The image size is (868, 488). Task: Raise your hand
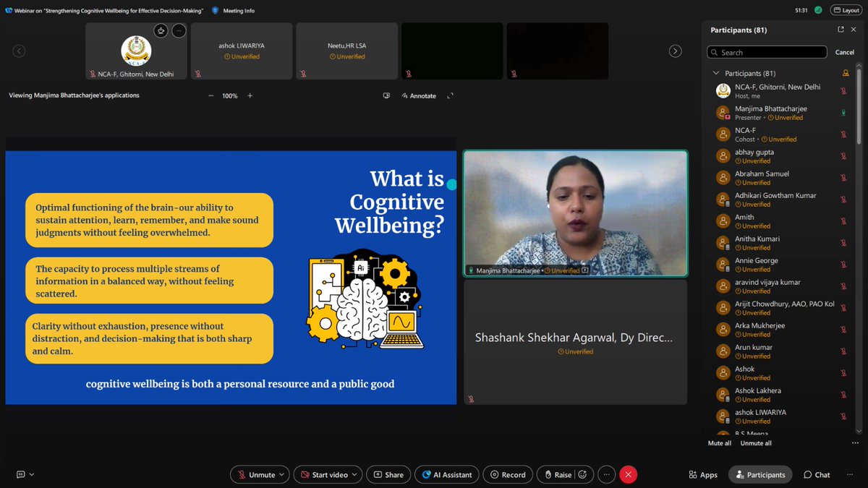point(558,475)
